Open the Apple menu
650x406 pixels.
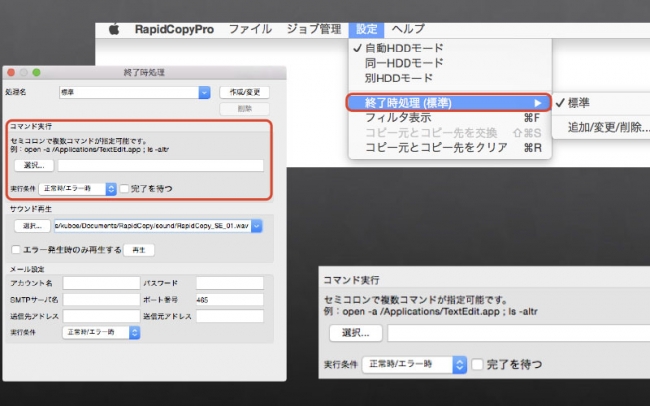[x=114, y=29]
